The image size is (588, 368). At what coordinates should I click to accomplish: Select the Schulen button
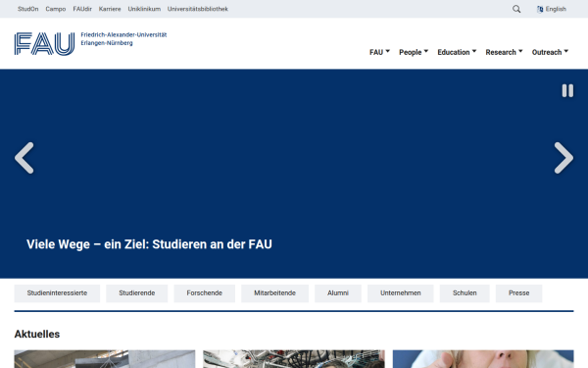(465, 293)
